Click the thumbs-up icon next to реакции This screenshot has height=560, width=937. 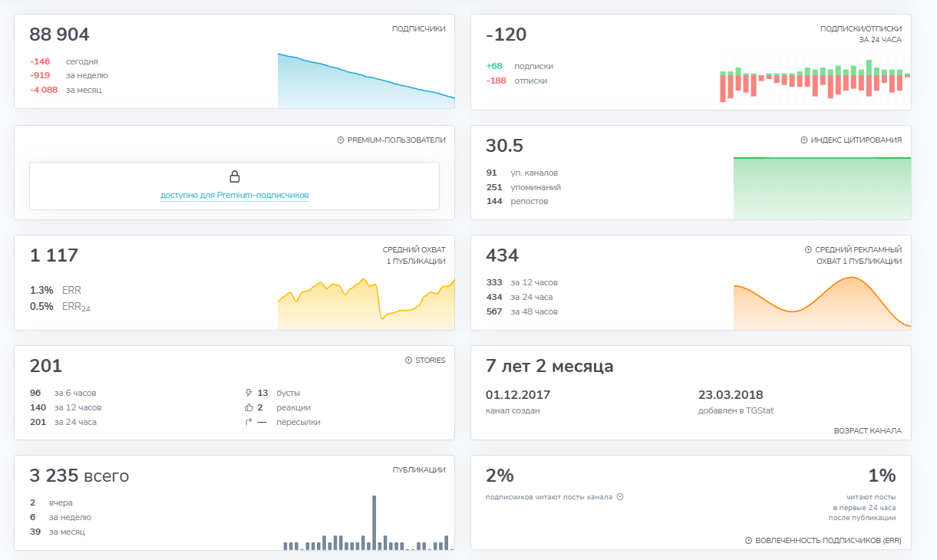[249, 407]
